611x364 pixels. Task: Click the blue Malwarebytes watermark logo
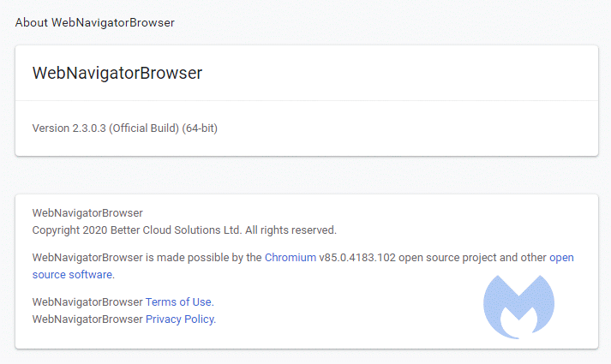pos(518,307)
